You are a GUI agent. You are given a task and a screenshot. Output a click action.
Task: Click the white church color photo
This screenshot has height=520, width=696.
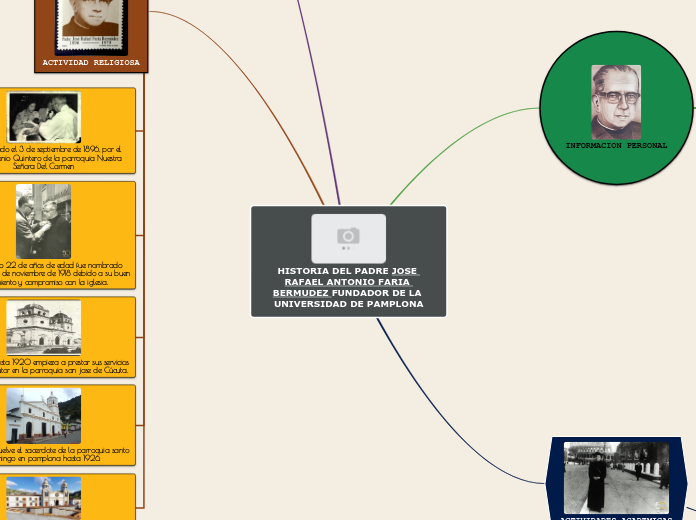click(x=44, y=416)
